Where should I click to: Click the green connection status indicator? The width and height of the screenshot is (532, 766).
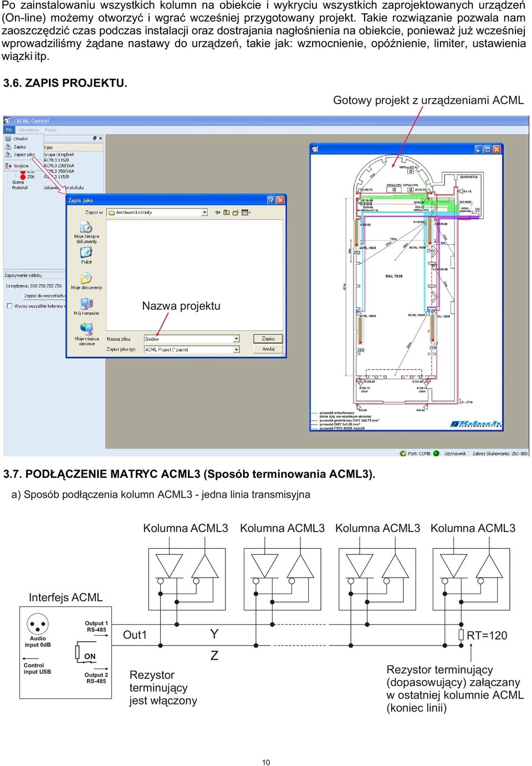coord(436,453)
